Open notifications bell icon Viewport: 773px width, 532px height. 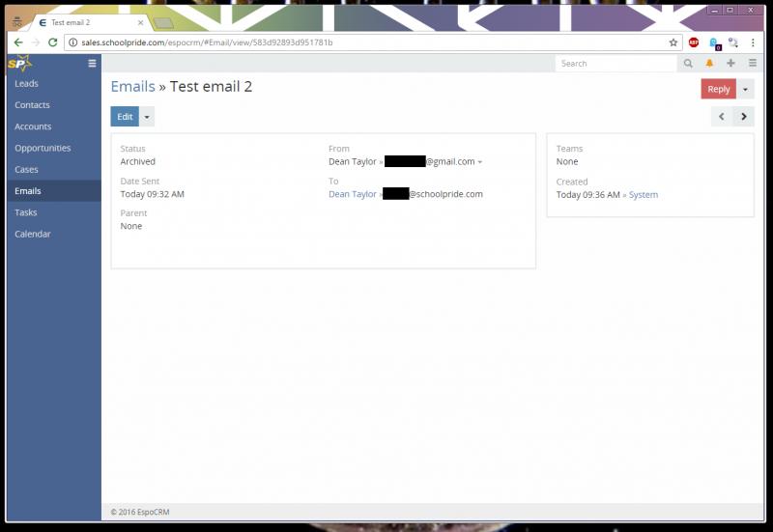point(709,63)
